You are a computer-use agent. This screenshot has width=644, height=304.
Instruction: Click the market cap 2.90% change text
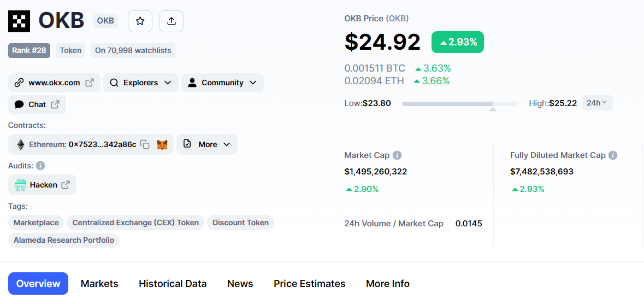coord(362,189)
